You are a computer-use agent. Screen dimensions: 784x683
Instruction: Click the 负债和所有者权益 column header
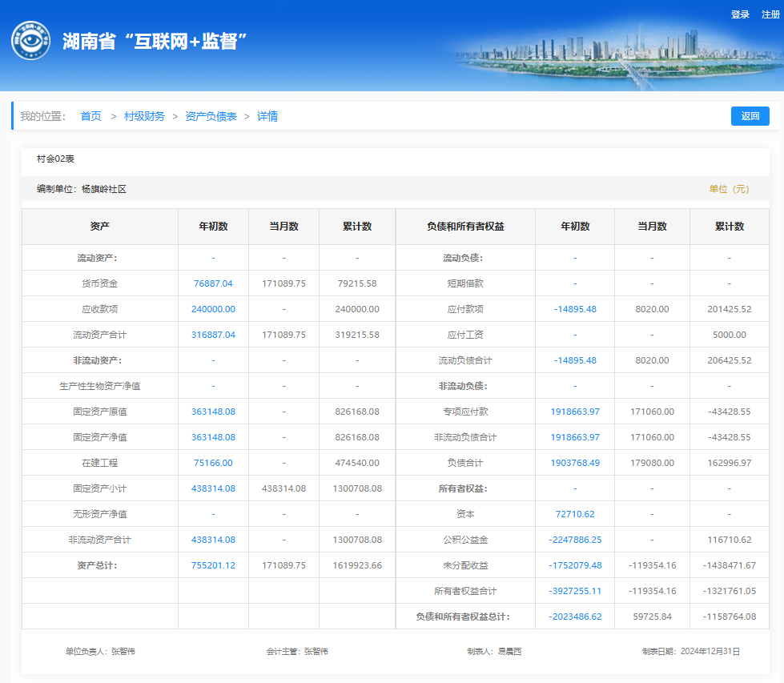coord(465,227)
